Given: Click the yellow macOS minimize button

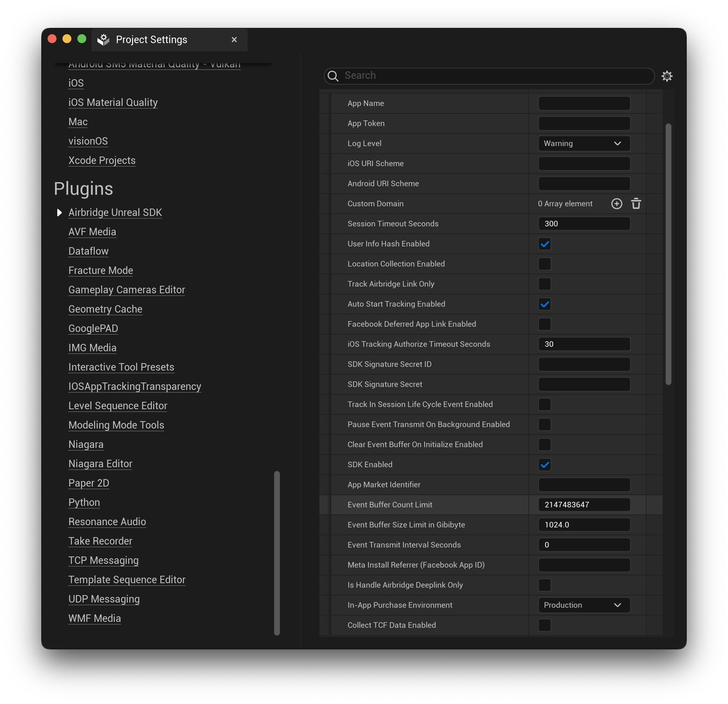Looking at the screenshot, I should tap(67, 39).
